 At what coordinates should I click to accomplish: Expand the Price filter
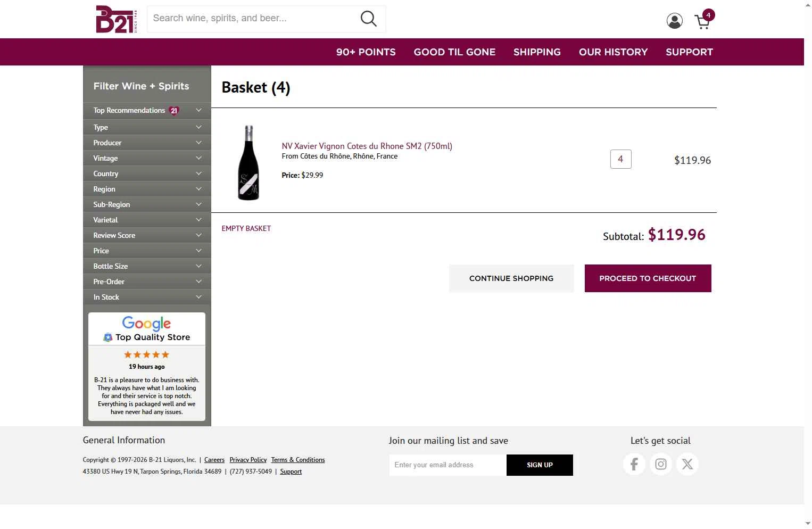click(147, 251)
